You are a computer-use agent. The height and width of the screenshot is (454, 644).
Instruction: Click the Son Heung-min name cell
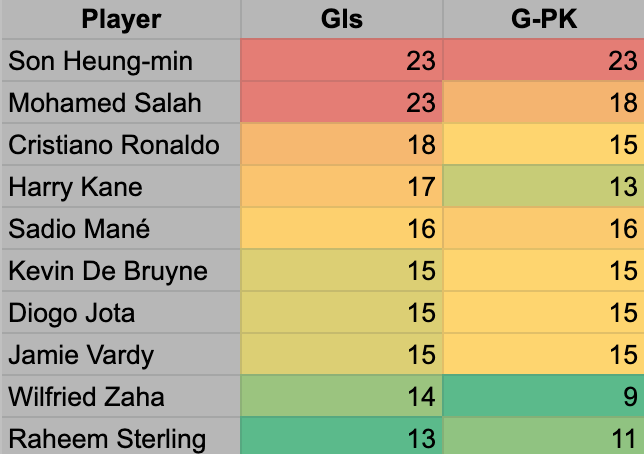pos(120,61)
